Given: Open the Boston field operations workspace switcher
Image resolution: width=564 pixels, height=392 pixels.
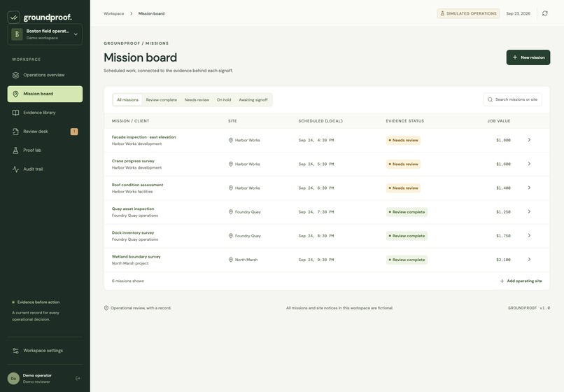Looking at the screenshot, I should click(x=45, y=34).
